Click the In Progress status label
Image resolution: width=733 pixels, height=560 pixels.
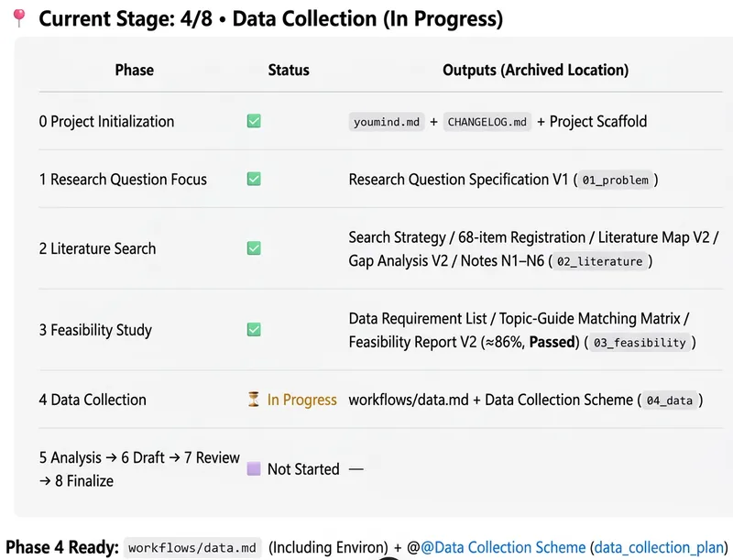[x=302, y=401]
